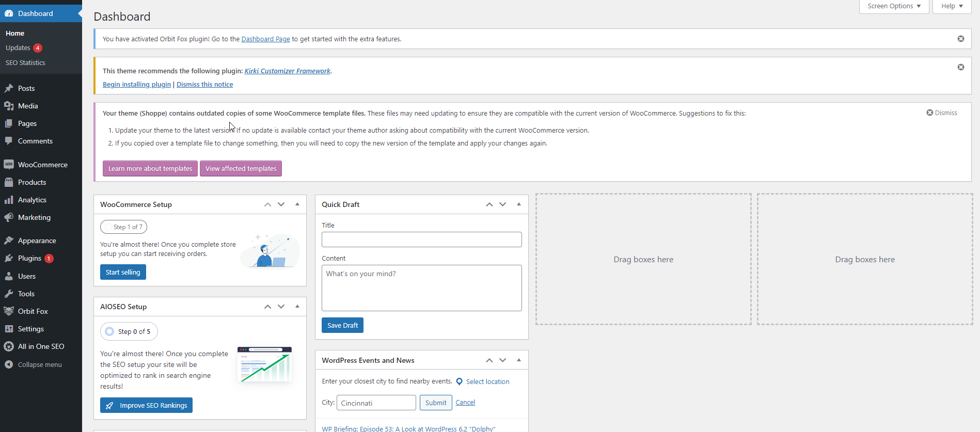This screenshot has width=980, height=432.
Task: Click the Plugins update badge showing 1
Action: pyautogui.click(x=49, y=259)
